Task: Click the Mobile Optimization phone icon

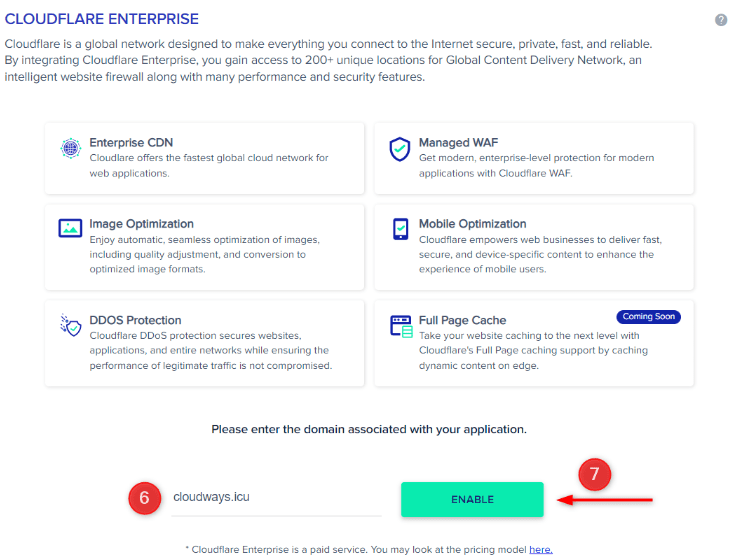Action: click(400, 228)
